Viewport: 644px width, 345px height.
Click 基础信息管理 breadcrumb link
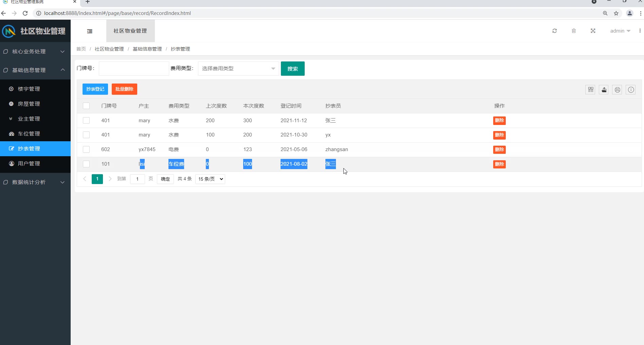pos(147,49)
